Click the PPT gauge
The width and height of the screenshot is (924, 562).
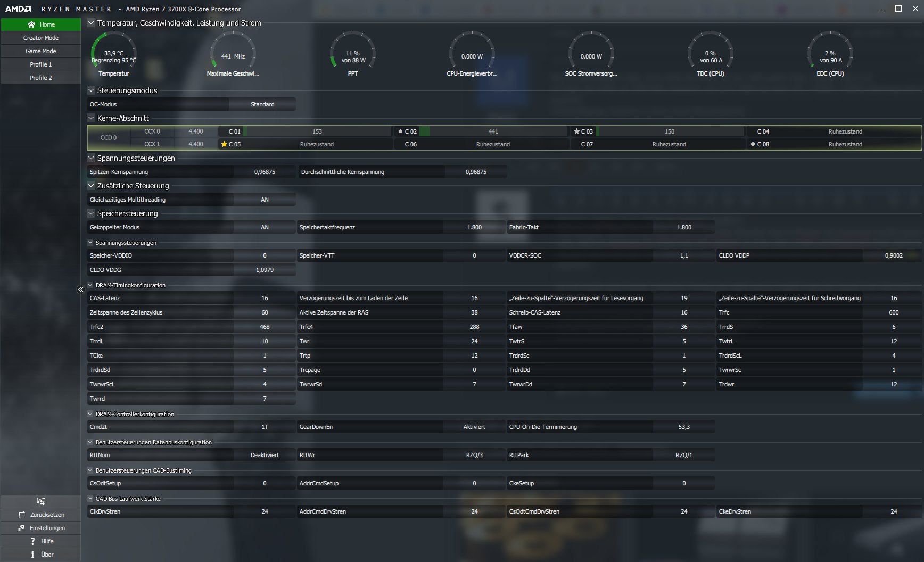(x=353, y=54)
